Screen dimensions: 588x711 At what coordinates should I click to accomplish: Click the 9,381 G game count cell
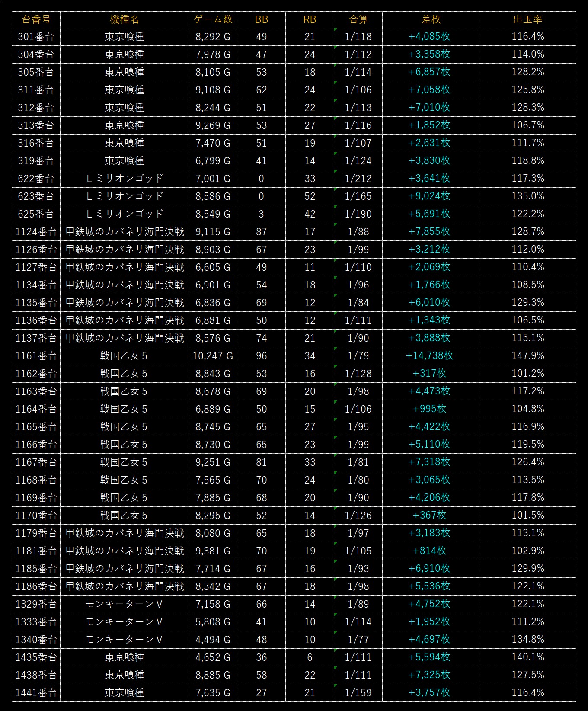click(213, 551)
